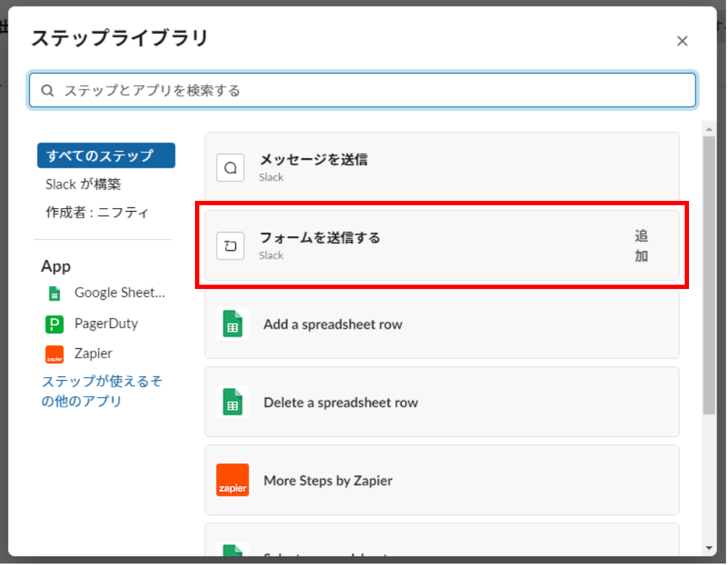This screenshot has height=565, width=728.
Task: Click the scrollbar up arrow
Action: [708, 129]
